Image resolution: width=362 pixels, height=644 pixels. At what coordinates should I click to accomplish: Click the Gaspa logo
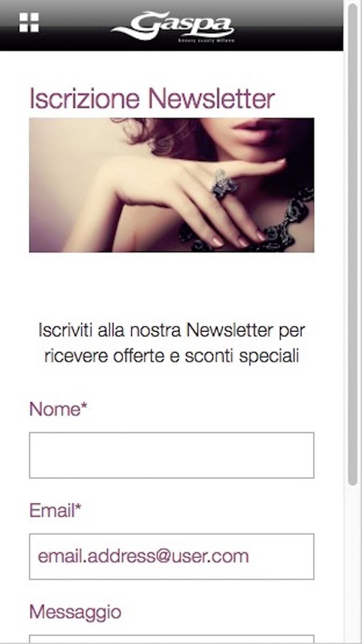click(173, 27)
